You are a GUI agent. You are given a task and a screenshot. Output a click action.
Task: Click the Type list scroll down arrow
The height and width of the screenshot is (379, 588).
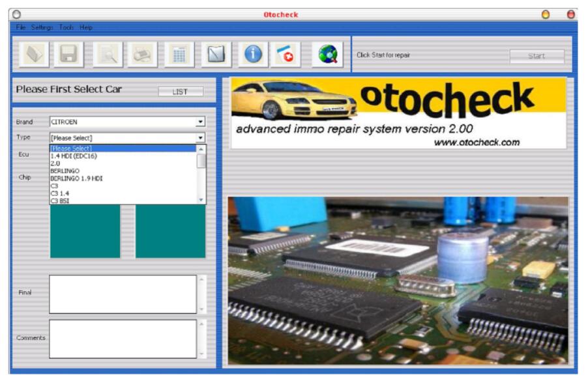point(201,200)
